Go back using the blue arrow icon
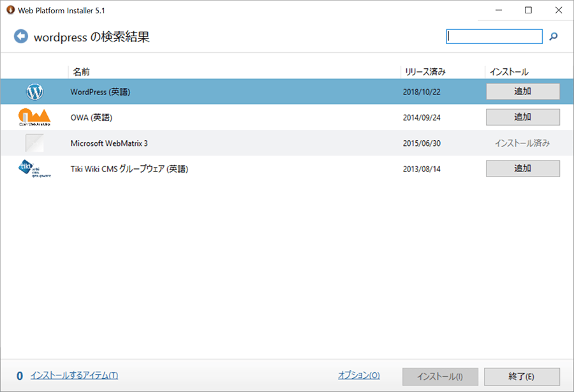 coord(21,36)
